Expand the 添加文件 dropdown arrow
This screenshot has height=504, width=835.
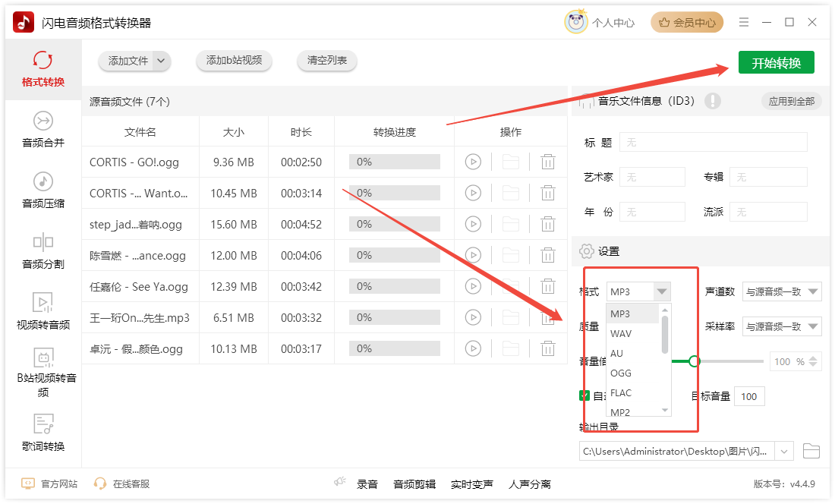pos(160,61)
